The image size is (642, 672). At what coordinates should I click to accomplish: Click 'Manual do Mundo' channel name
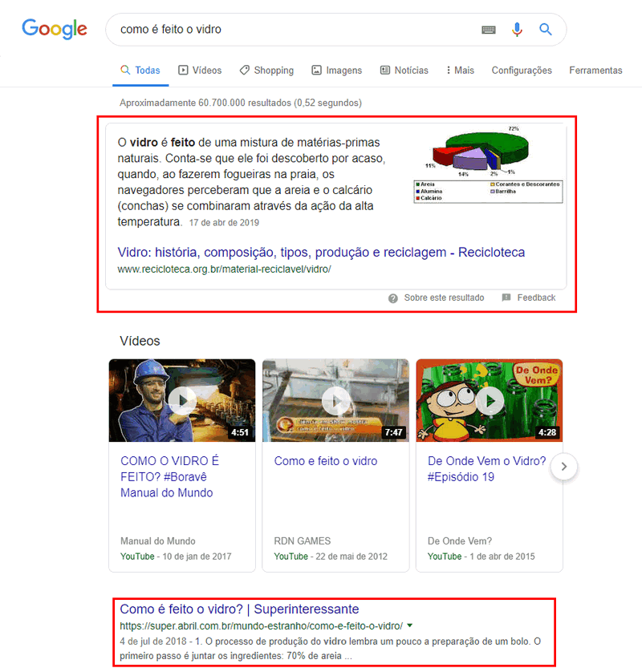click(x=158, y=540)
